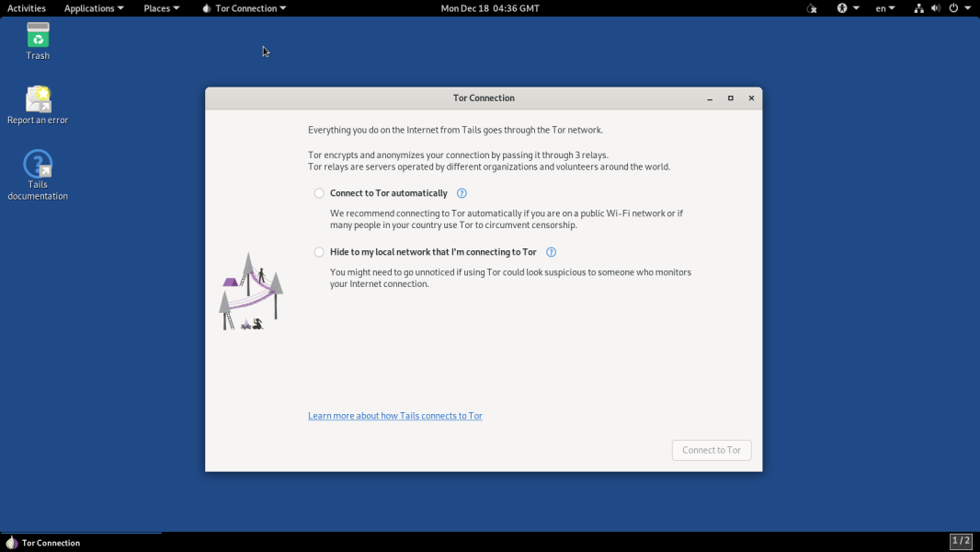Open the Report an error desktop shortcut

pyautogui.click(x=38, y=105)
